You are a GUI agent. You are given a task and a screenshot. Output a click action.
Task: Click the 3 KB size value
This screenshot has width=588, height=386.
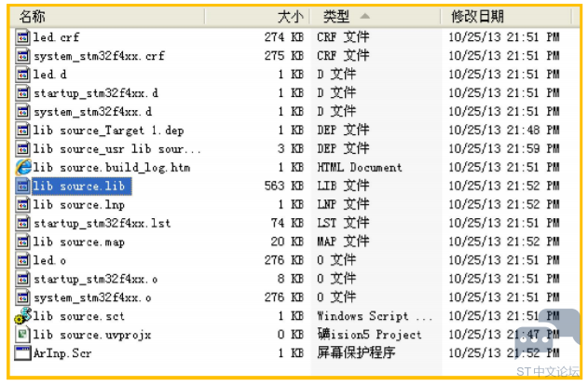(291, 149)
